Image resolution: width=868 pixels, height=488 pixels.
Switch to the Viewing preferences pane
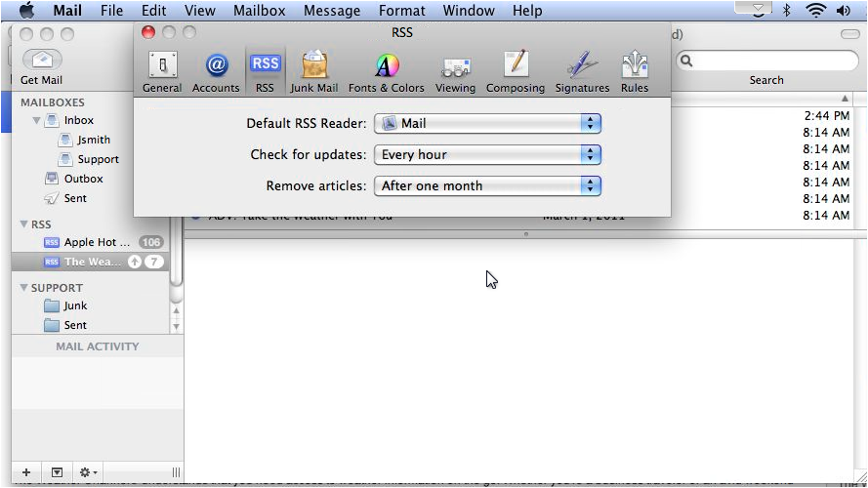tap(455, 72)
